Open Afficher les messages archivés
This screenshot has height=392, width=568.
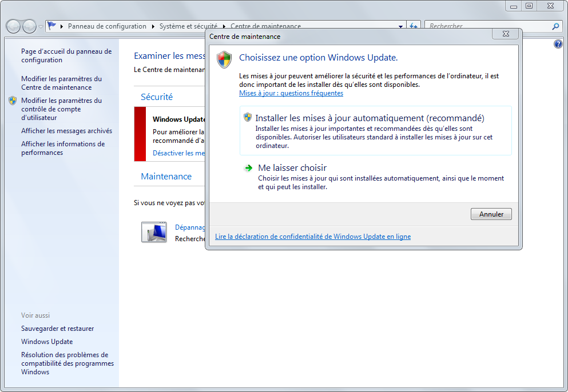[67, 131]
